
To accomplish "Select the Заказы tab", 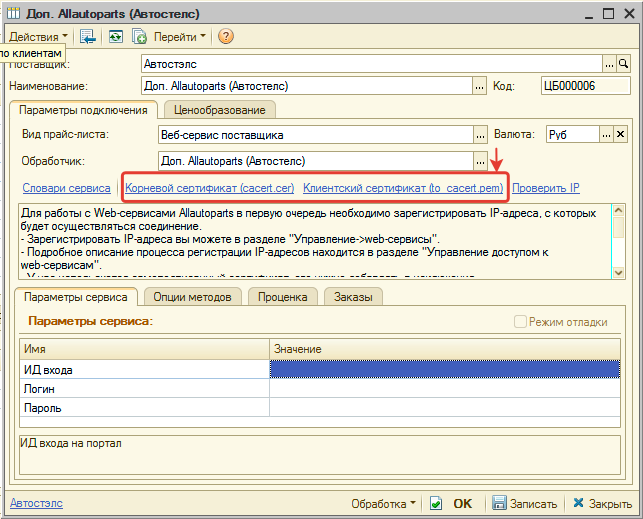I will tap(353, 297).
